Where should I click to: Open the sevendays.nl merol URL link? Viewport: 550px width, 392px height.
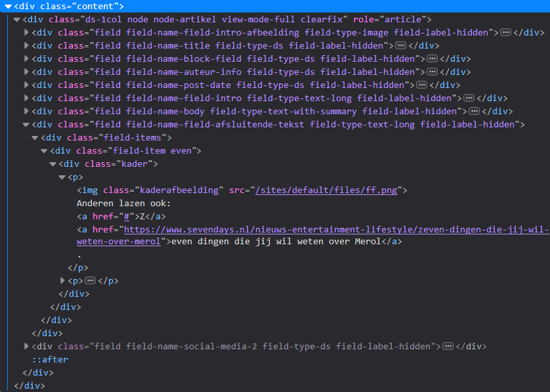pyautogui.click(x=313, y=236)
